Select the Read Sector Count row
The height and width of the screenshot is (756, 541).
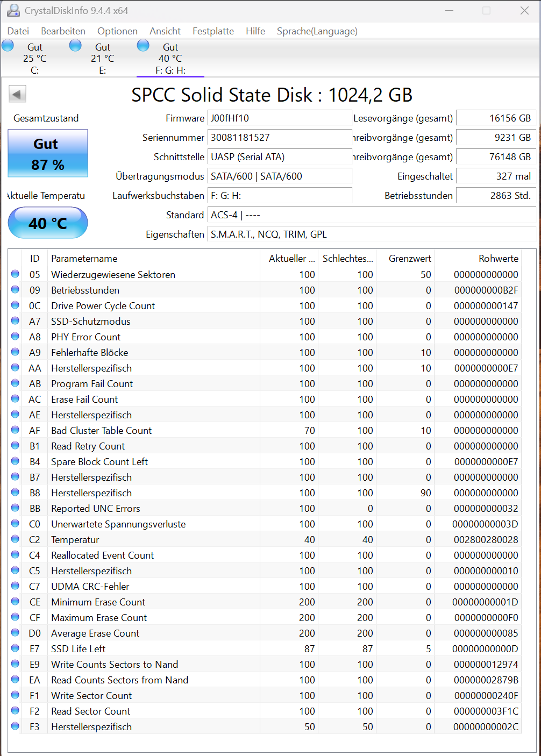point(265,711)
